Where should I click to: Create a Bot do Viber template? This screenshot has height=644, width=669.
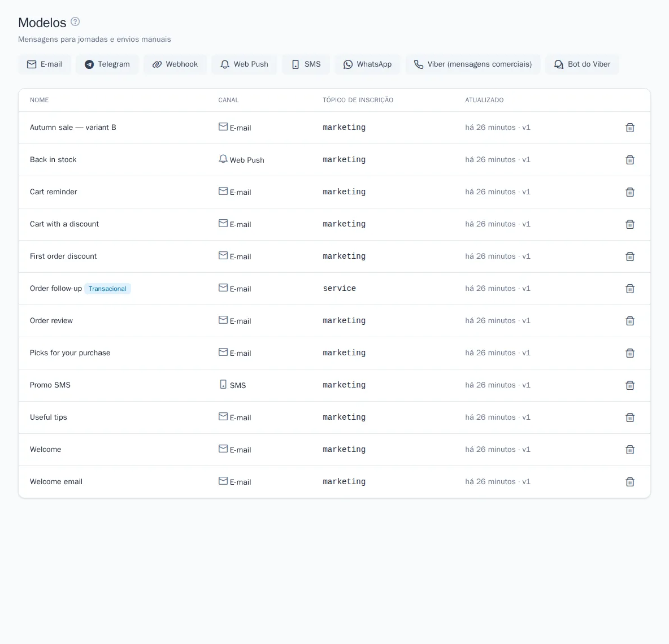tap(582, 64)
